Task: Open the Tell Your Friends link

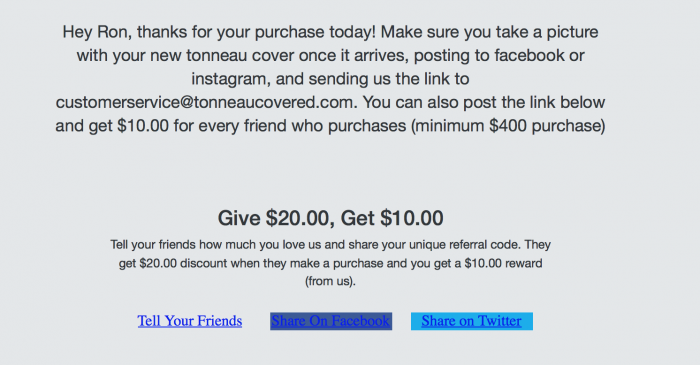Action: click(190, 321)
